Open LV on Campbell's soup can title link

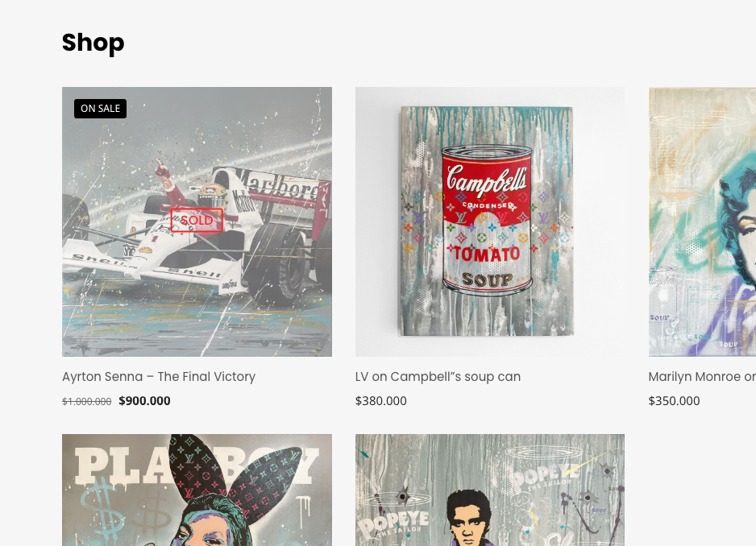pyautogui.click(x=438, y=376)
